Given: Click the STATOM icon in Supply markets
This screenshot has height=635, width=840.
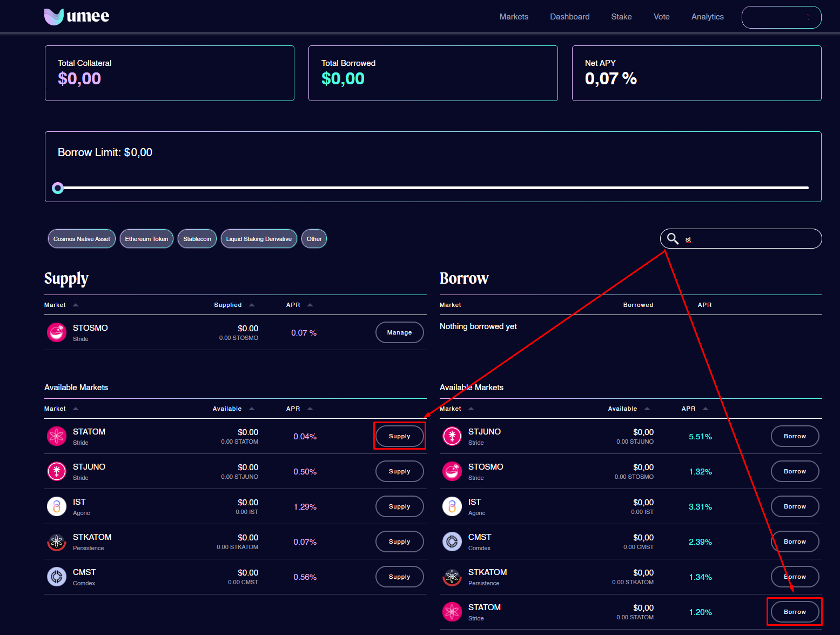Looking at the screenshot, I should (x=57, y=436).
